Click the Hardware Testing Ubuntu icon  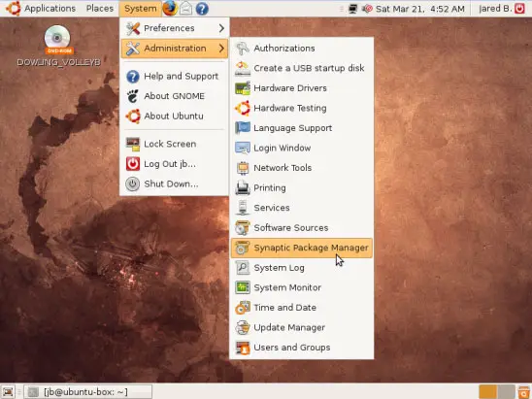point(243,108)
